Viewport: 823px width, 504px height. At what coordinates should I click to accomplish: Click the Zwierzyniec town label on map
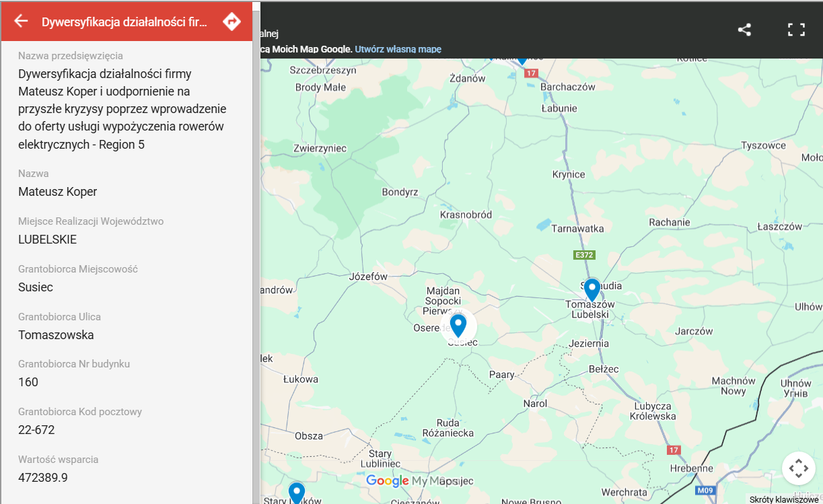pos(320,148)
